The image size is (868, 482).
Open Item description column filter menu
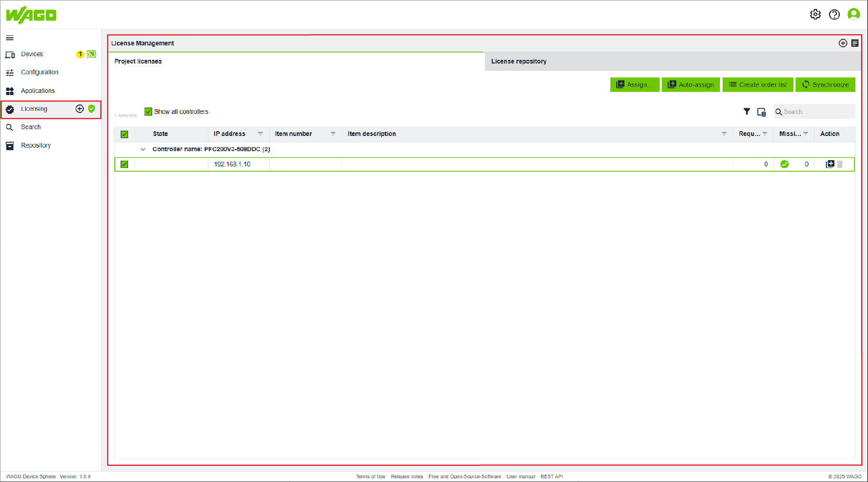724,134
